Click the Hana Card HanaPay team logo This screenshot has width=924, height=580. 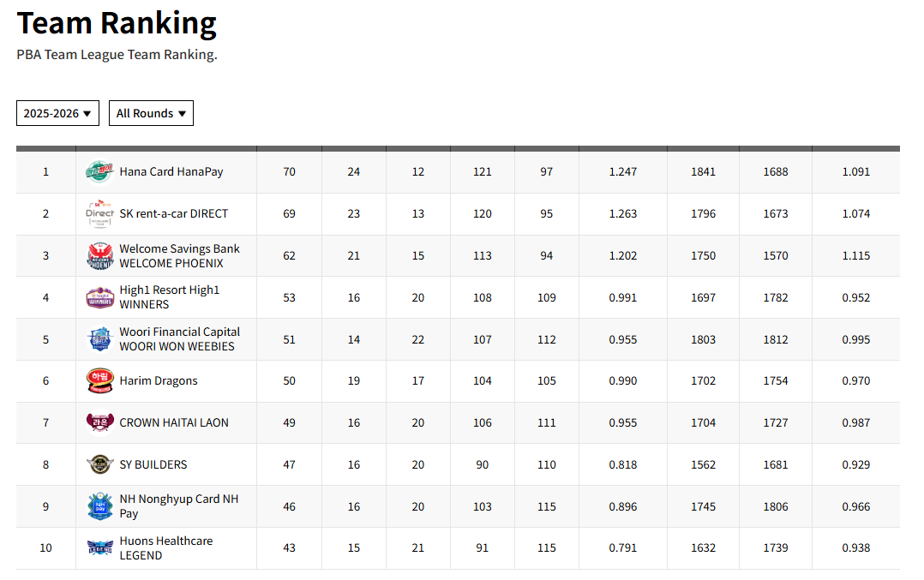99,172
